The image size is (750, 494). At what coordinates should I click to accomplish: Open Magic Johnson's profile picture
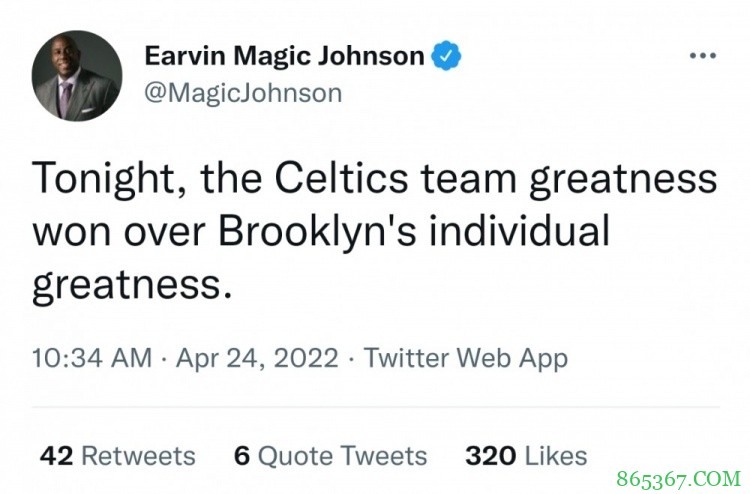pyautogui.click(x=77, y=75)
